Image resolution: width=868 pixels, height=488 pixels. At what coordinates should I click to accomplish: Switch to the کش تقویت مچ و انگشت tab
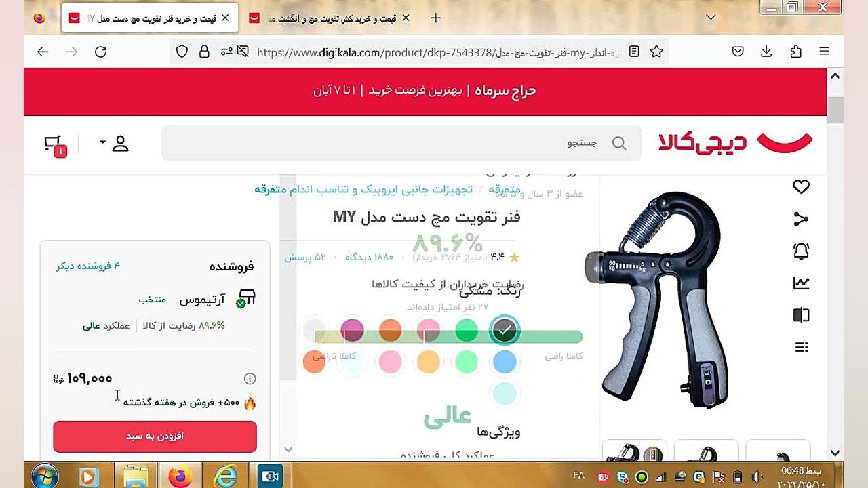pyautogui.click(x=329, y=18)
